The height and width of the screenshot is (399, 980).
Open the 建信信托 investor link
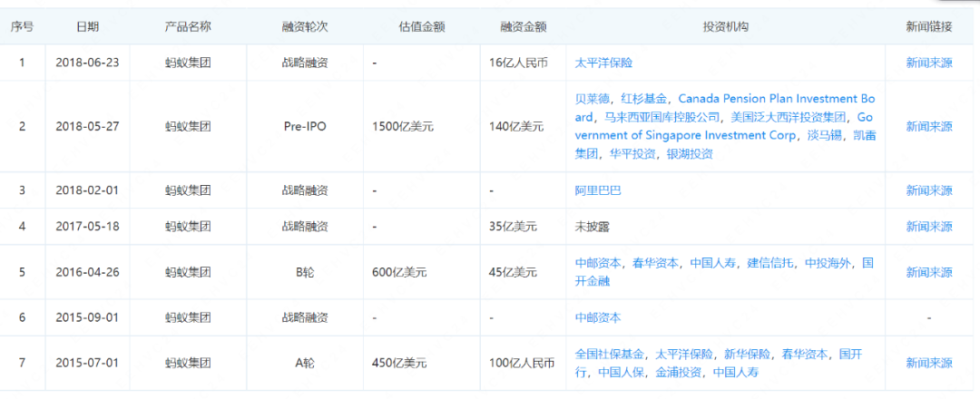click(x=770, y=263)
